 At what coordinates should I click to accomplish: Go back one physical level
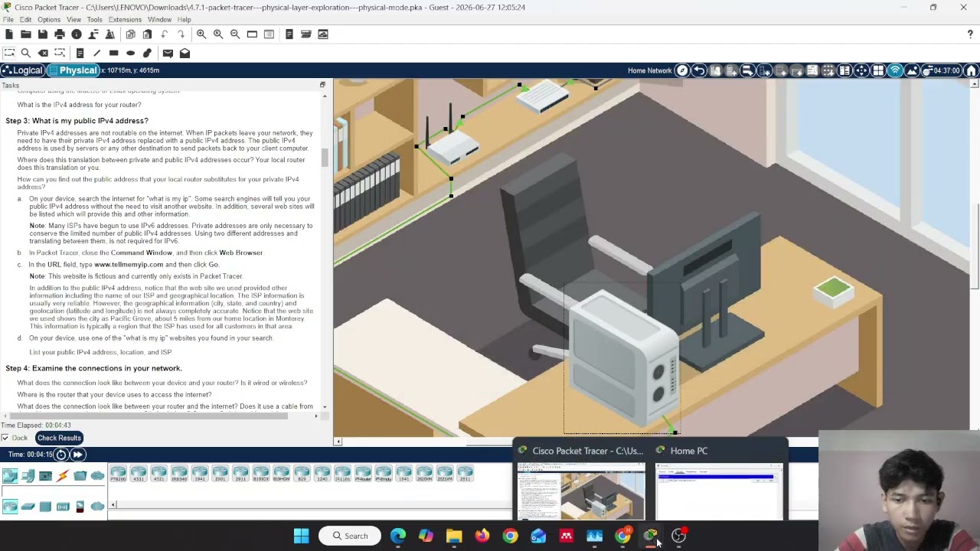pos(699,70)
